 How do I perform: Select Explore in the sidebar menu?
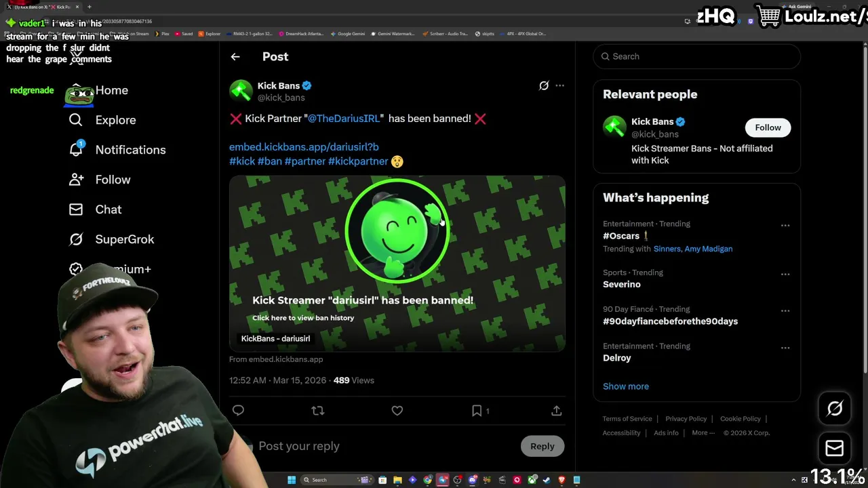coord(115,120)
